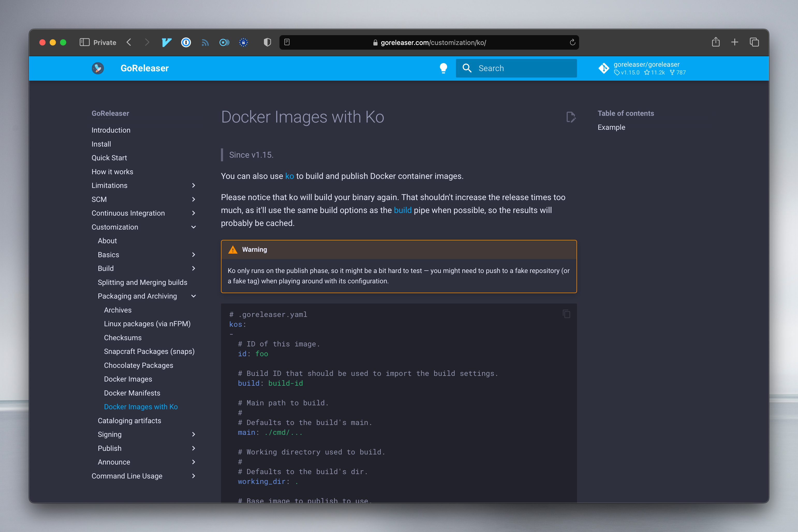Screen dimensions: 798x532
Task: Click the 1Password browser extension icon
Action: point(187,43)
